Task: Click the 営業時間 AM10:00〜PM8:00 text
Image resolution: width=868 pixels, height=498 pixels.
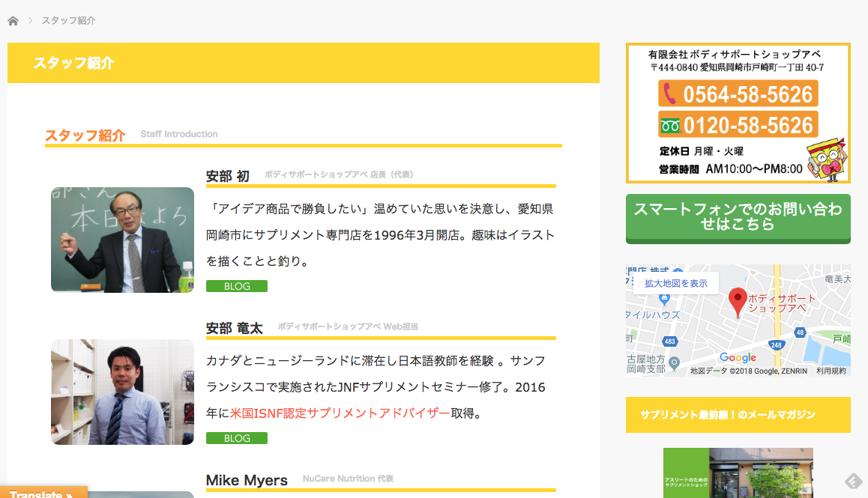Action: pos(731,168)
